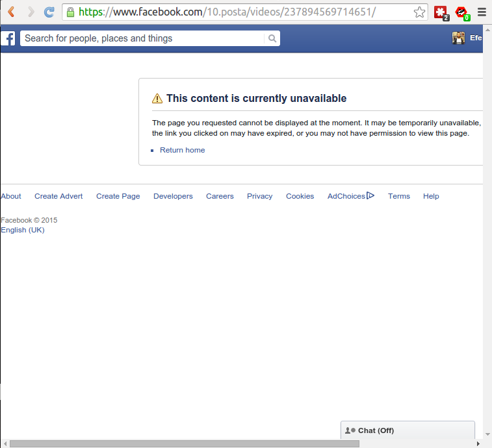Open the red extension icon with badge 2
Screen dimensions: 492x448
(x=441, y=13)
